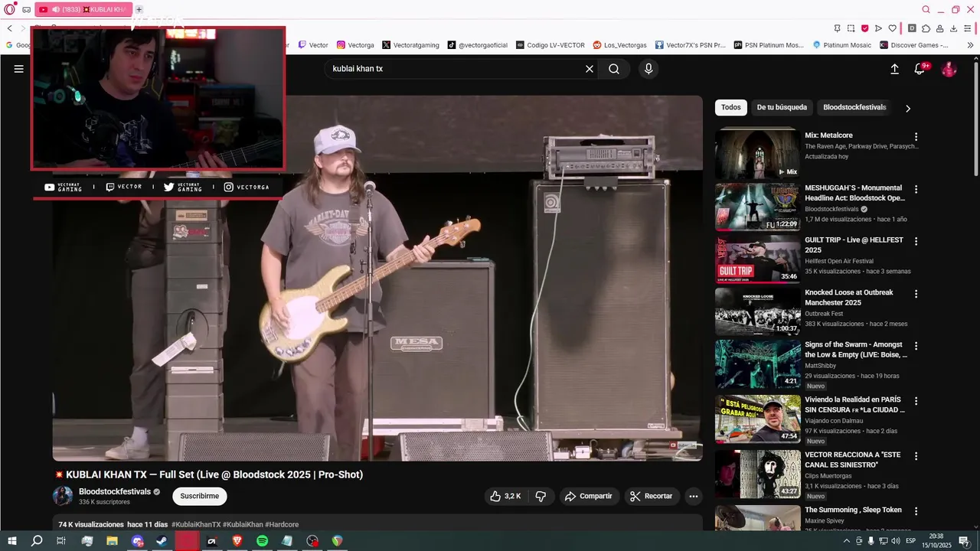Open options for Mix: Metalcore

(916, 137)
